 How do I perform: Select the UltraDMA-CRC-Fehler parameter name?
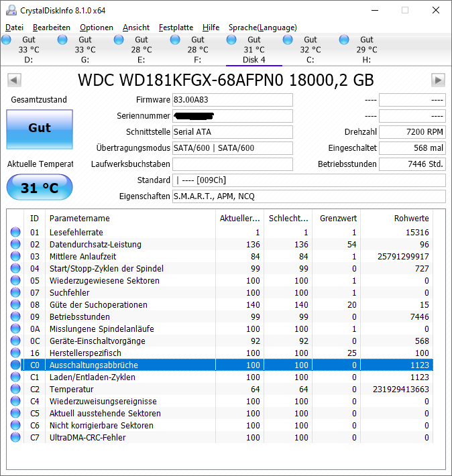click(87, 437)
